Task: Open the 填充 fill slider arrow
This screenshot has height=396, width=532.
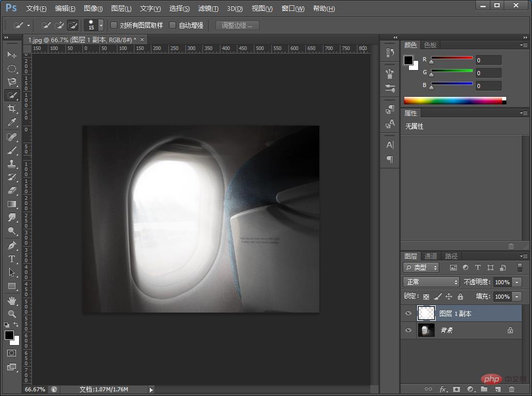Action: point(517,297)
